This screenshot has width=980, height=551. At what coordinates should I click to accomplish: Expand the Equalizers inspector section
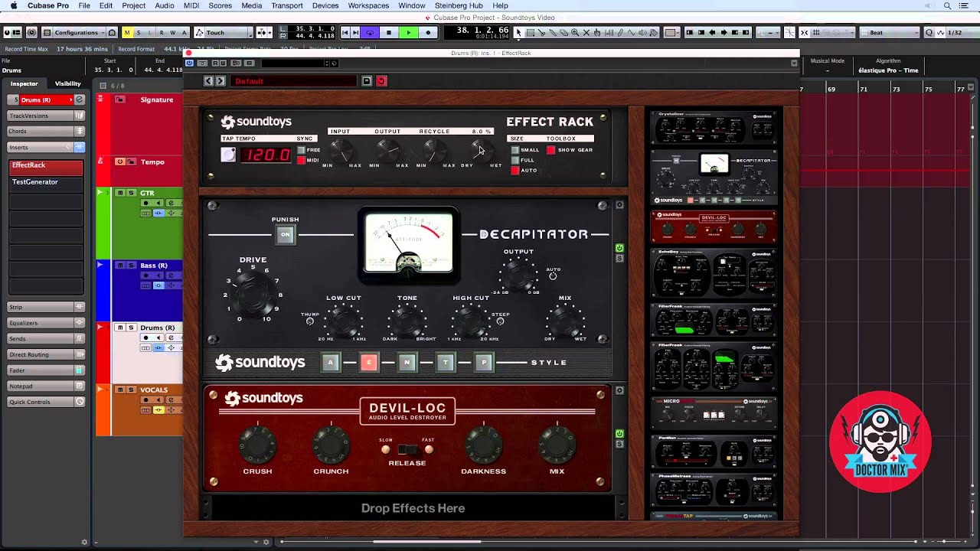tap(46, 323)
